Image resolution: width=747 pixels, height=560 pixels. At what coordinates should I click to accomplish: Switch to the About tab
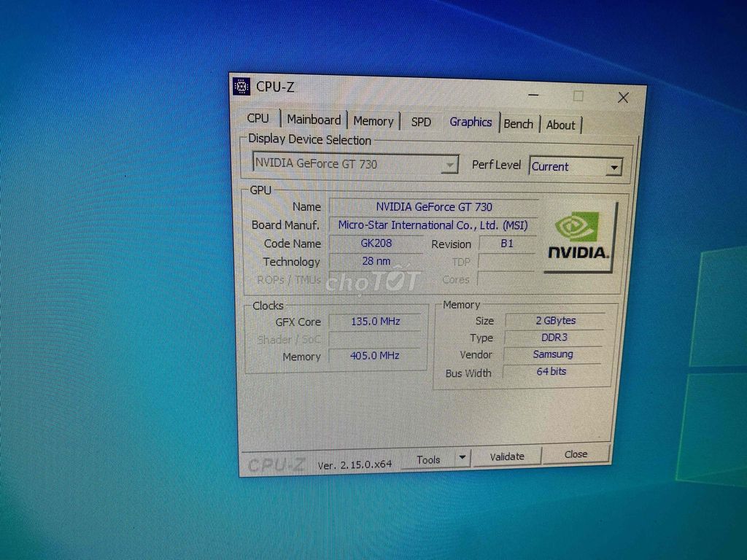(561, 125)
